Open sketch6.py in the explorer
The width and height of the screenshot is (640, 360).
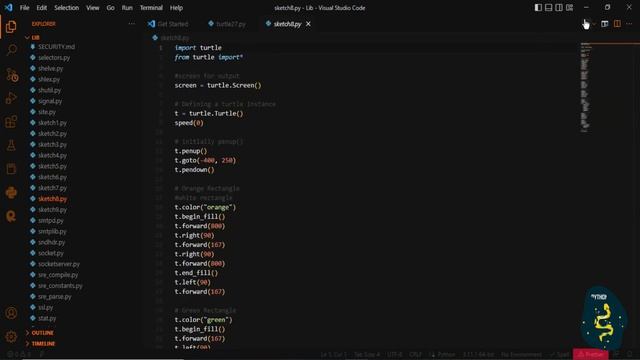tap(52, 177)
